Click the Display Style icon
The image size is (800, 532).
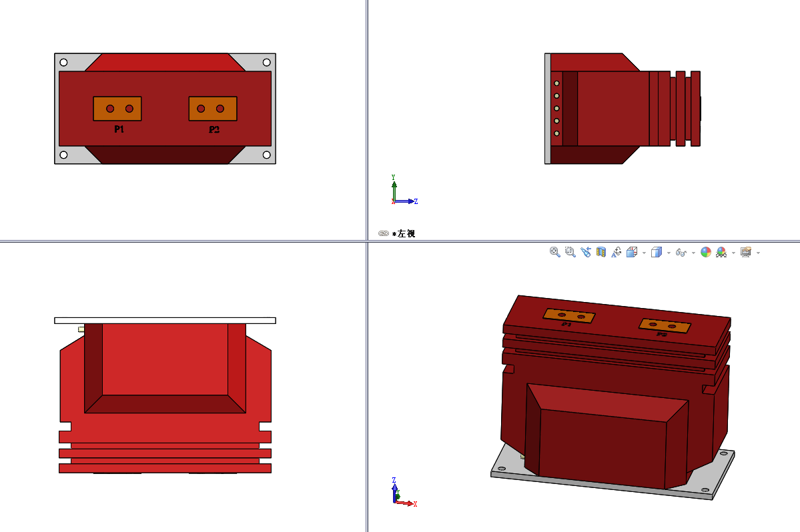point(657,252)
